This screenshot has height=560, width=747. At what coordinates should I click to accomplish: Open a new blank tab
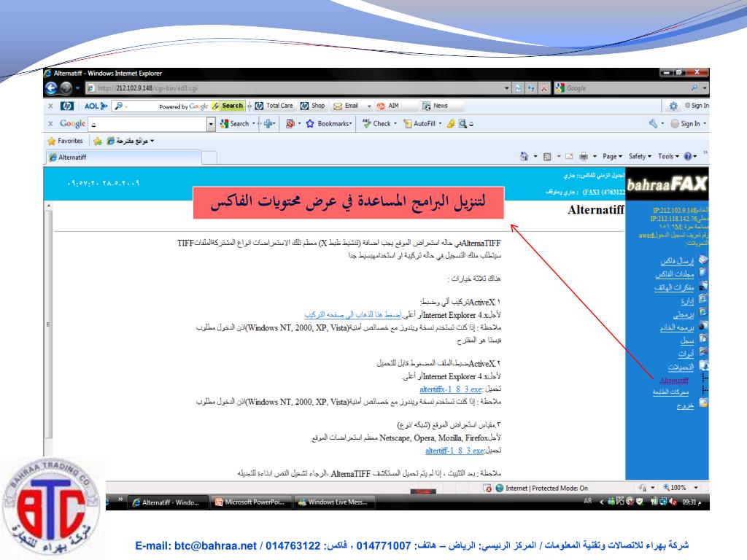tap(209, 157)
